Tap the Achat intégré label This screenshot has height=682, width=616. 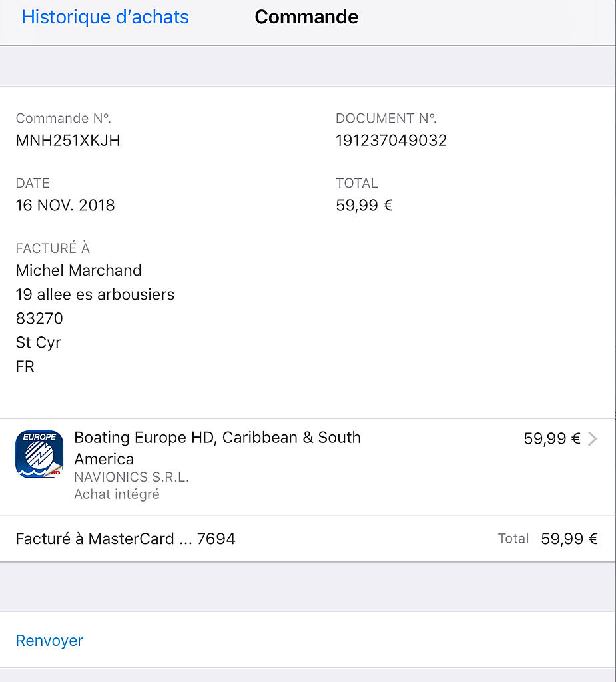[x=117, y=494]
